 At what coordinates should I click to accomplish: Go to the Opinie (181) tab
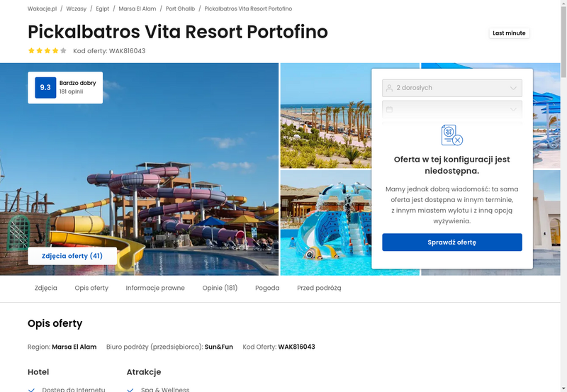[x=220, y=288]
